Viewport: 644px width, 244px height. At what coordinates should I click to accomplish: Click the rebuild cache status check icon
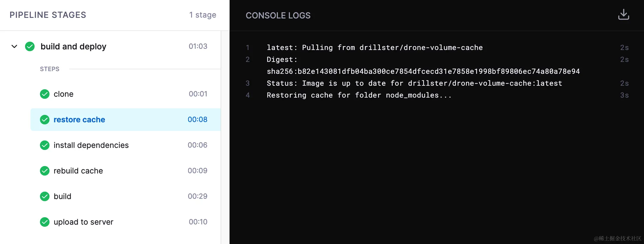click(x=45, y=171)
